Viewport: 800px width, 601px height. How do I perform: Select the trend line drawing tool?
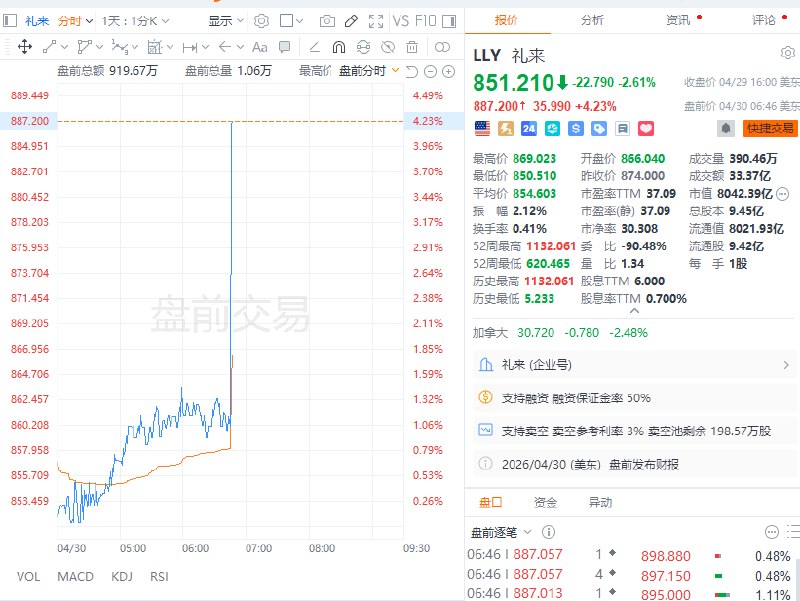[x=49, y=47]
